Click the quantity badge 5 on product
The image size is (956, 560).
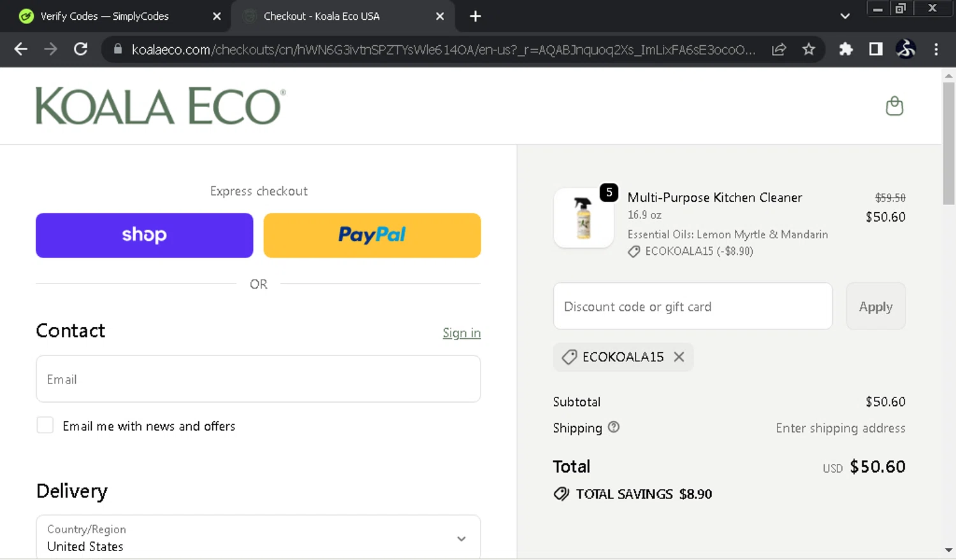tap(609, 192)
